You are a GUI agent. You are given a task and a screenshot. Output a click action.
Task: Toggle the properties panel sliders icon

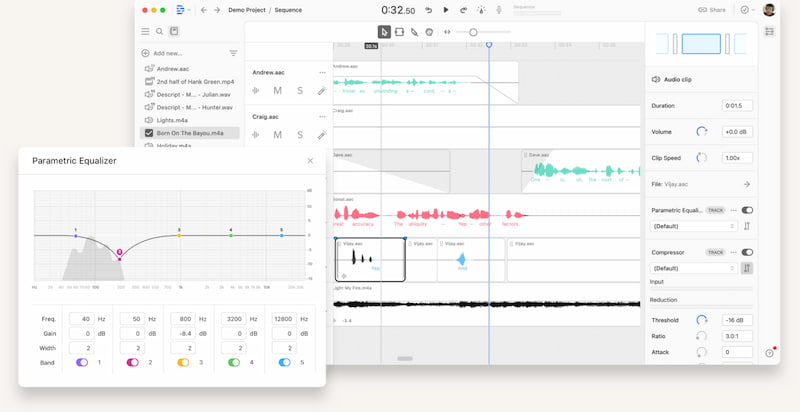coord(769,32)
